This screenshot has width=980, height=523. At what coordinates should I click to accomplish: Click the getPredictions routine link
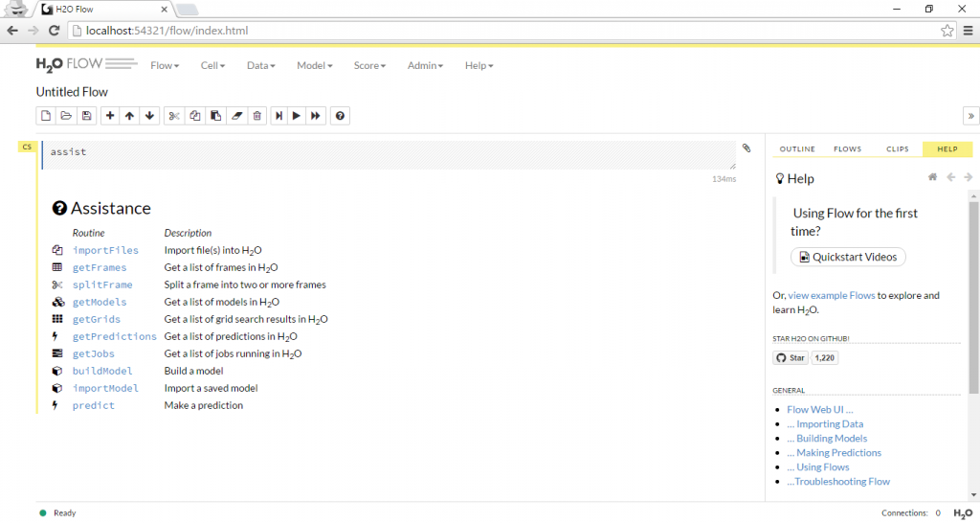pyautogui.click(x=115, y=336)
